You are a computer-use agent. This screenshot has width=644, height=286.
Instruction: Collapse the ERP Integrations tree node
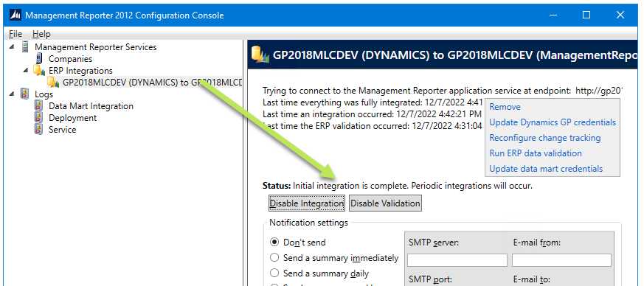pyautogui.click(x=26, y=70)
